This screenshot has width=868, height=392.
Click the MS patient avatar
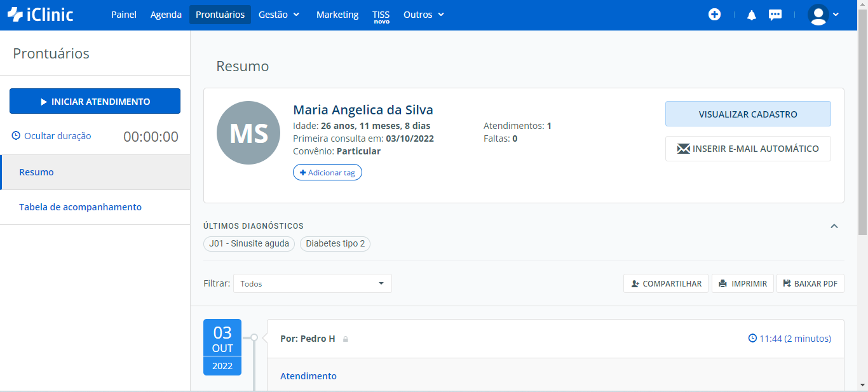pyautogui.click(x=248, y=133)
